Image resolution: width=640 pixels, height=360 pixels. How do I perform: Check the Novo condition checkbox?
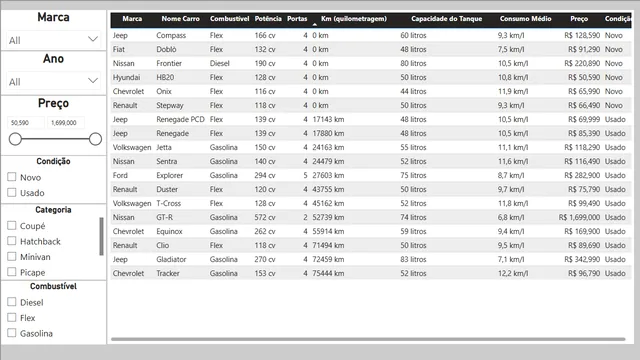(12, 177)
